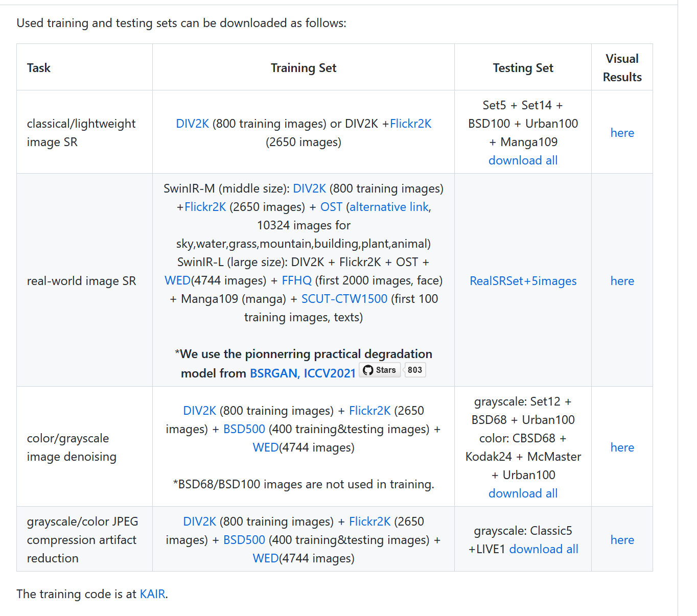Click download all next to Classic5 +LIVE1
This screenshot has width=697, height=616.
544,549
